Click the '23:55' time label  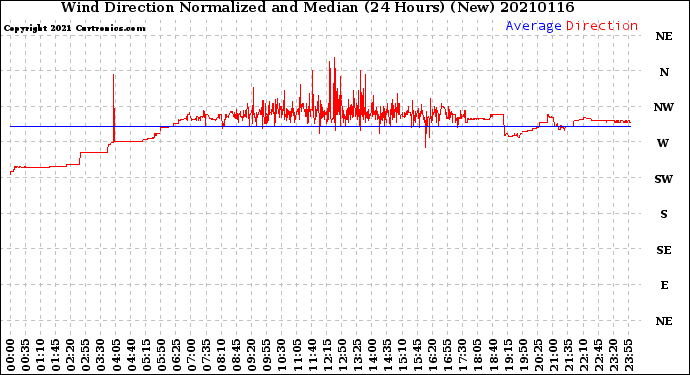coord(629,355)
